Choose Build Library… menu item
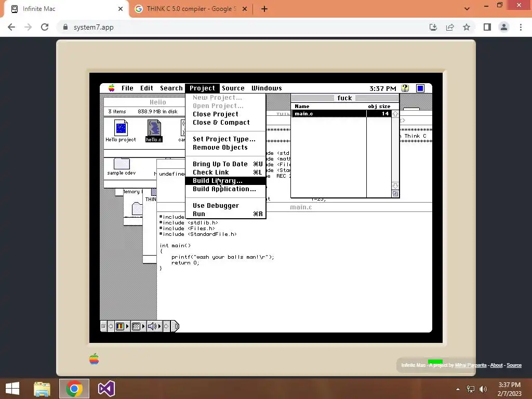Screen dimensions: 532x399 pyautogui.click(x=225, y=181)
